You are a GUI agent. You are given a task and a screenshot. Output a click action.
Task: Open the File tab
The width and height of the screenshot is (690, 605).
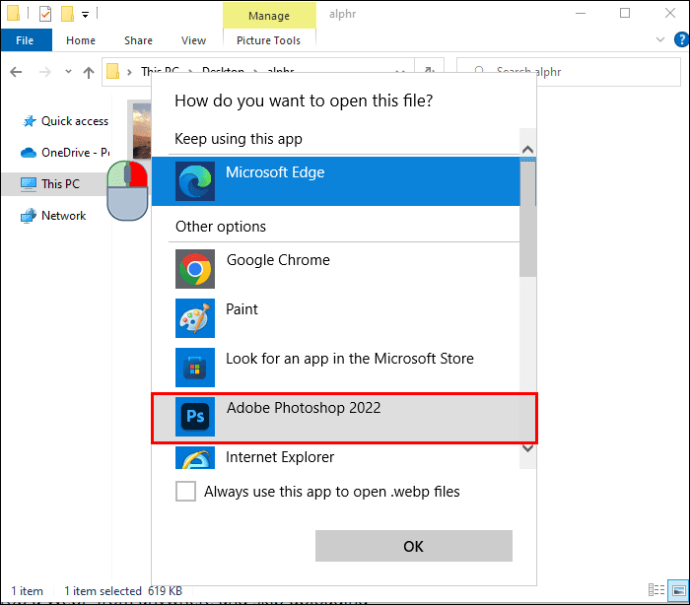point(26,40)
